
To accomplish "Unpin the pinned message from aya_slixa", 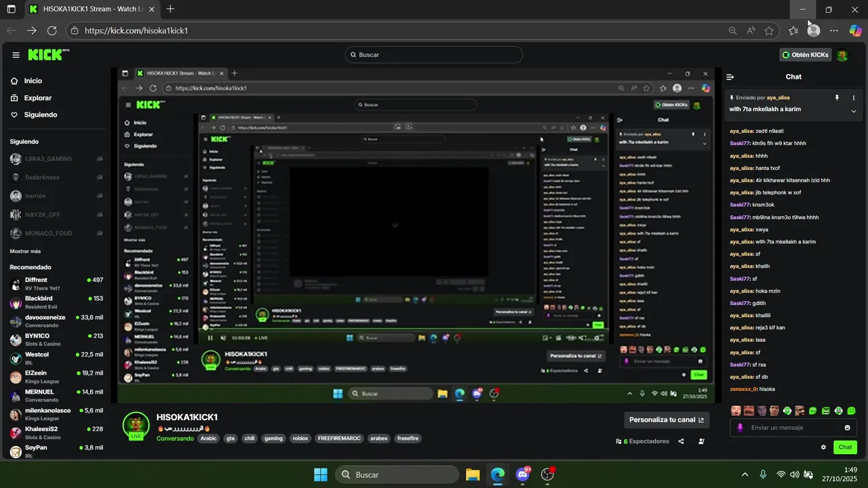I will (837, 98).
